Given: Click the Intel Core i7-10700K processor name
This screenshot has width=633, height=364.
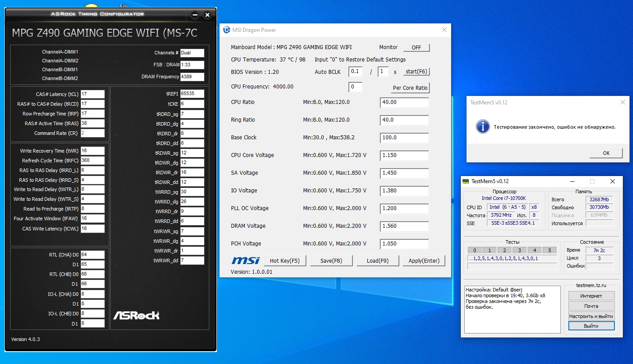Looking at the screenshot, I should click(x=504, y=199).
